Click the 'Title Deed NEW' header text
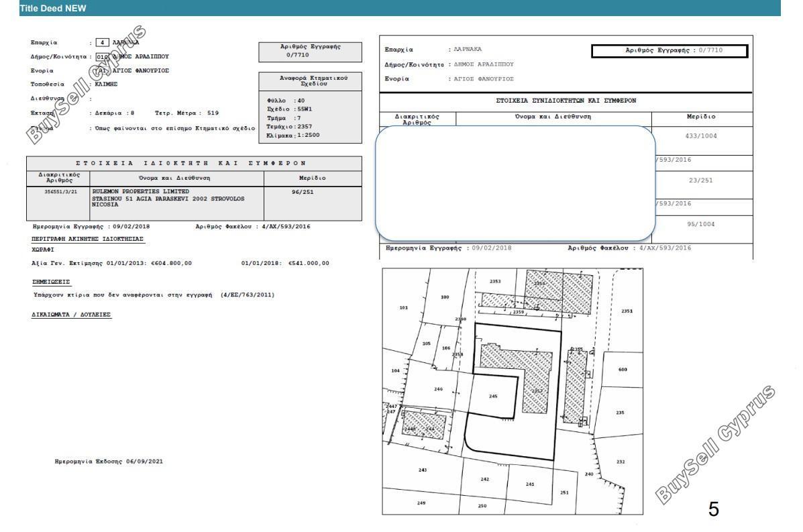Viewport: 803px width, 532px height. coord(53,8)
